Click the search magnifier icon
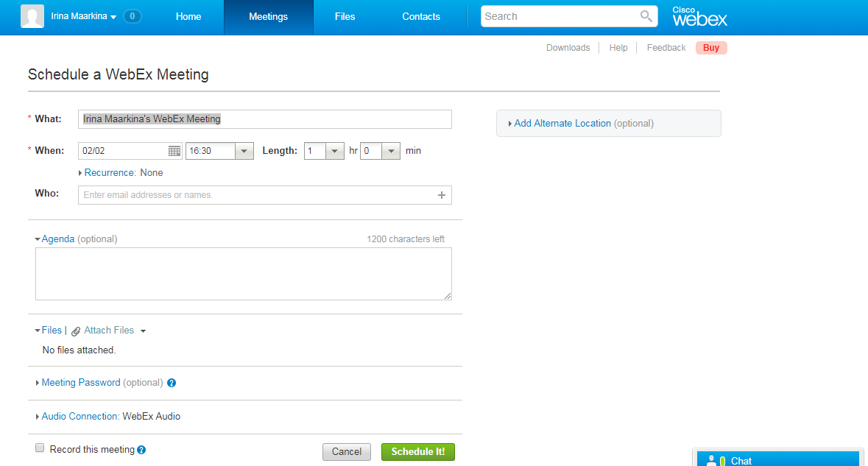Screen dimensions: 868x466 coord(646,15)
